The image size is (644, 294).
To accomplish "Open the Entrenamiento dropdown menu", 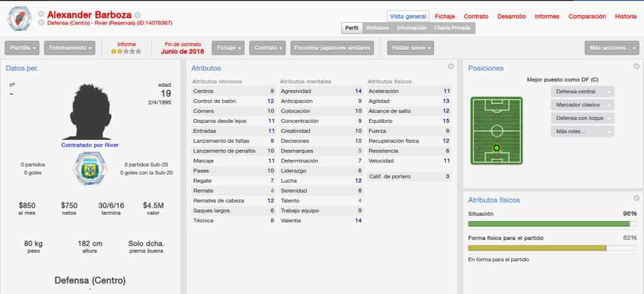I will 69,48.
